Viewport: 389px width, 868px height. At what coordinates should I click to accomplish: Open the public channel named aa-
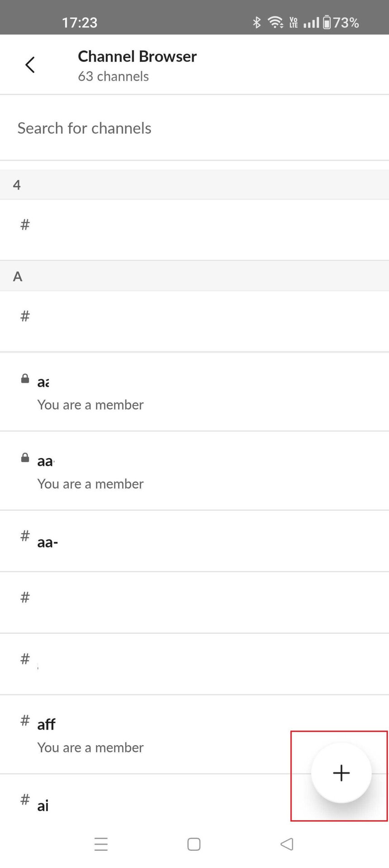click(x=194, y=541)
